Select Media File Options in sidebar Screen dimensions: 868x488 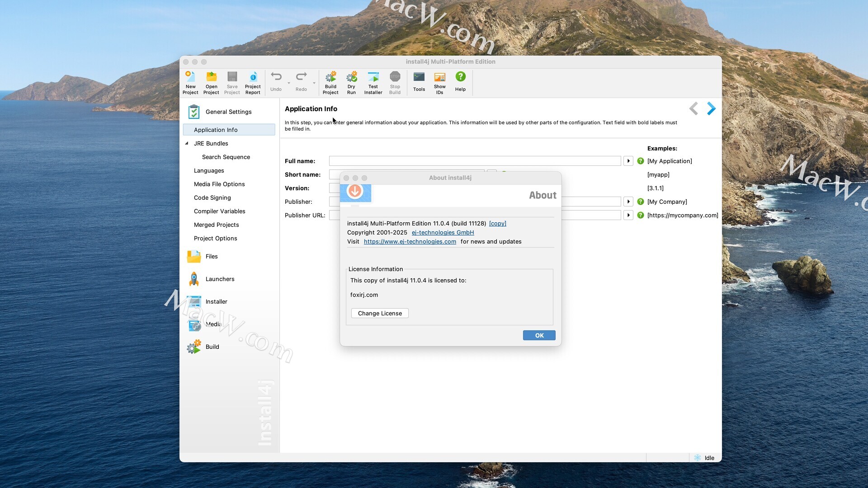tap(219, 184)
